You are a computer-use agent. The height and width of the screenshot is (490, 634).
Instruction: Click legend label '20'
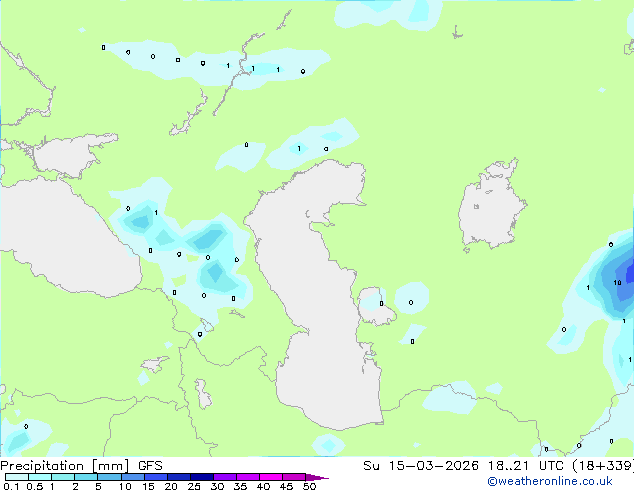pyautogui.click(x=171, y=486)
